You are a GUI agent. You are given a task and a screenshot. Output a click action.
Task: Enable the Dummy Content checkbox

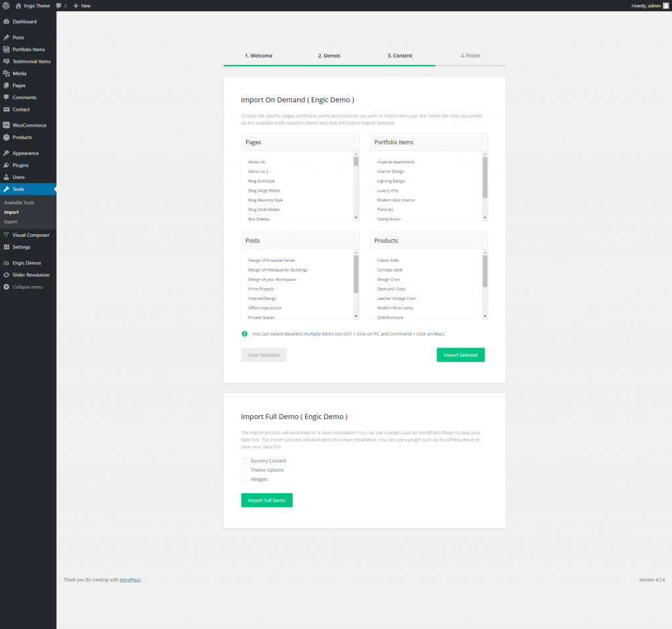[x=244, y=460]
